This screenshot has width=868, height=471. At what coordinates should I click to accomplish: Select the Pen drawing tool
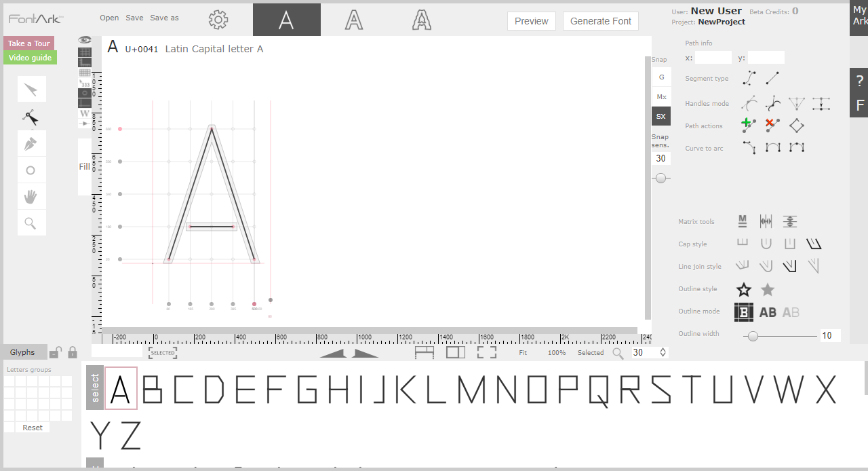coord(31,144)
